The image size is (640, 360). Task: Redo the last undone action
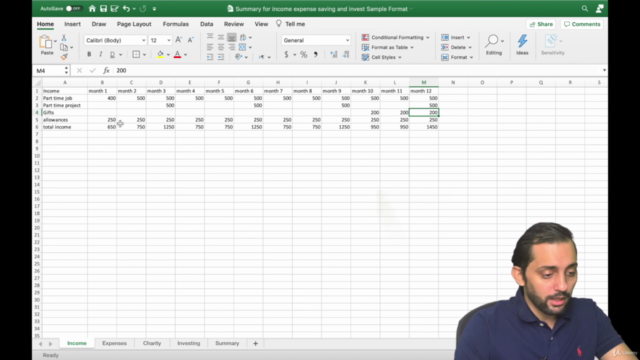click(143, 9)
